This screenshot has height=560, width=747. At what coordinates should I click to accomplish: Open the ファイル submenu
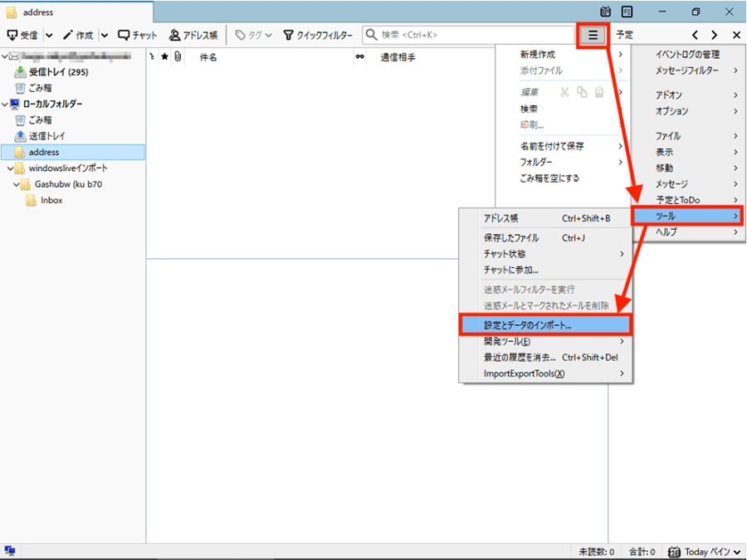coord(689,136)
